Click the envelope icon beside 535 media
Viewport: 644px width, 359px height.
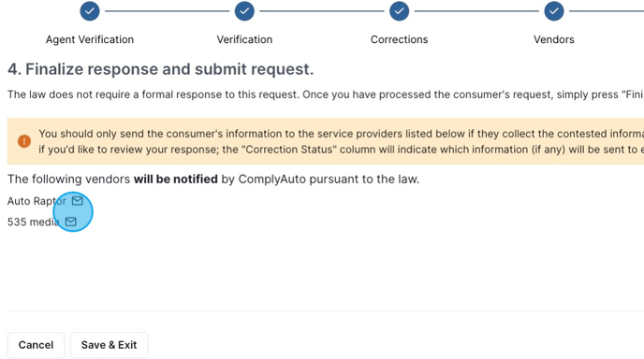70,222
